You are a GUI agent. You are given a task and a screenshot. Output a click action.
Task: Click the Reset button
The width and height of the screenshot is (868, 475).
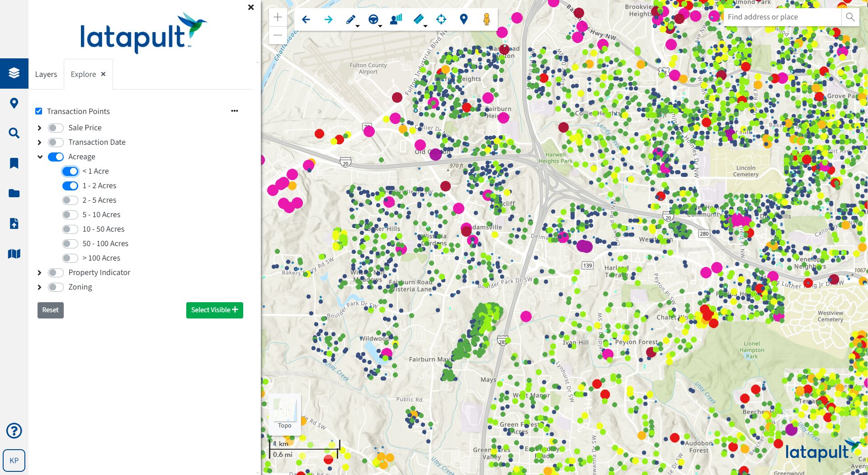(x=51, y=310)
